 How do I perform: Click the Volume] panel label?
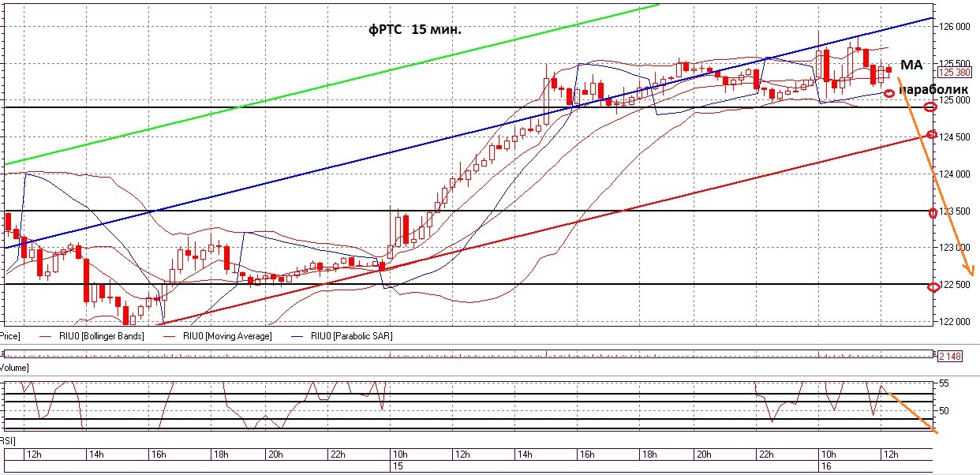pos(14,368)
